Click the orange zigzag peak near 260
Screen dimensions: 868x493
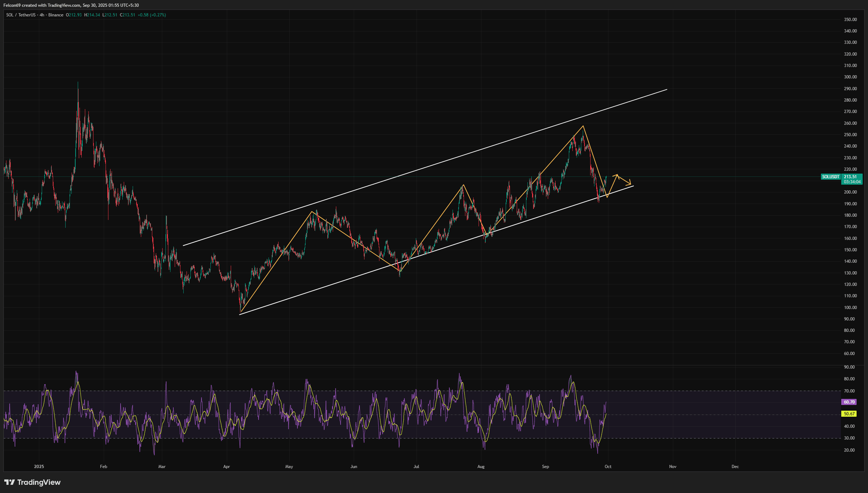pyautogui.click(x=583, y=126)
